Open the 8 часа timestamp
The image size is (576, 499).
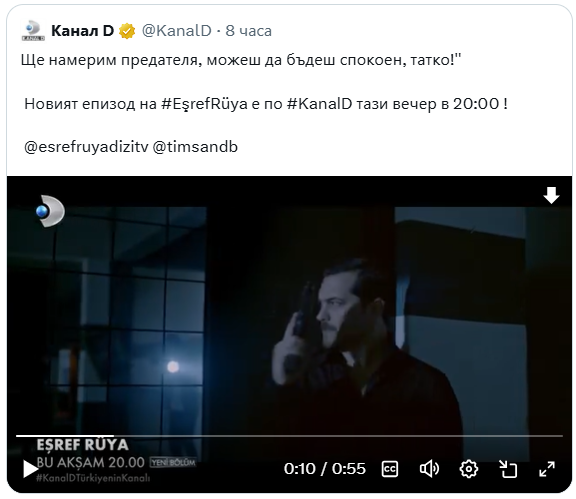[x=249, y=31]
